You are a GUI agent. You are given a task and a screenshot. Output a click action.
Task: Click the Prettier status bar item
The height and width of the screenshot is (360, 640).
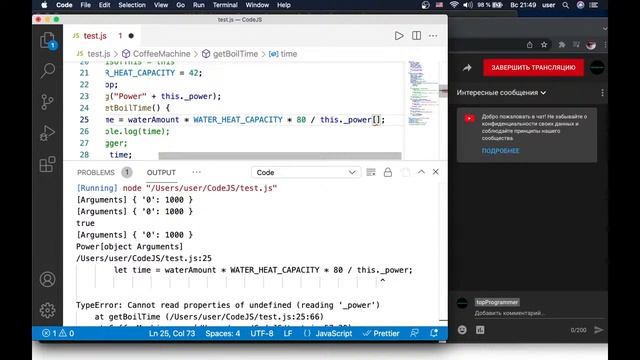[381, 333]
